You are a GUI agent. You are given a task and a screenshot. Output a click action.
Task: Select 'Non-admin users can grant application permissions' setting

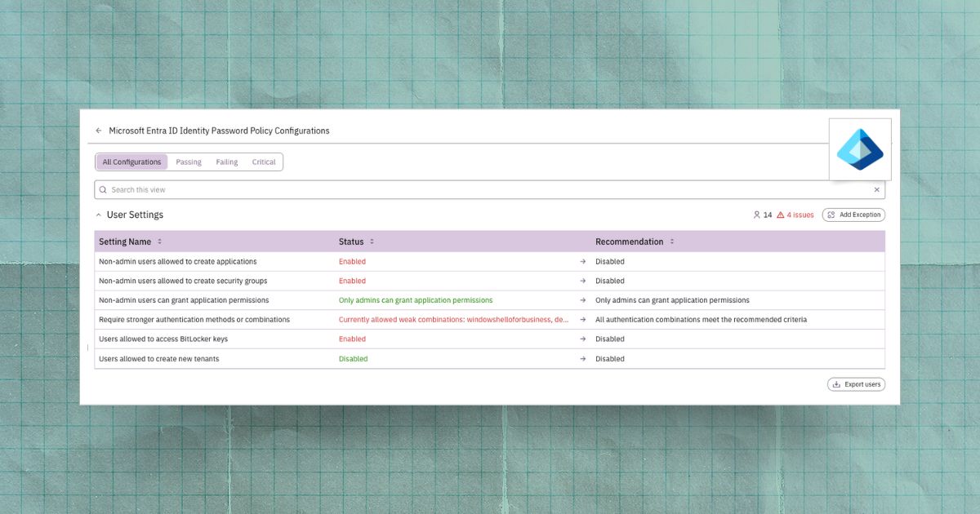click(184, 300)
